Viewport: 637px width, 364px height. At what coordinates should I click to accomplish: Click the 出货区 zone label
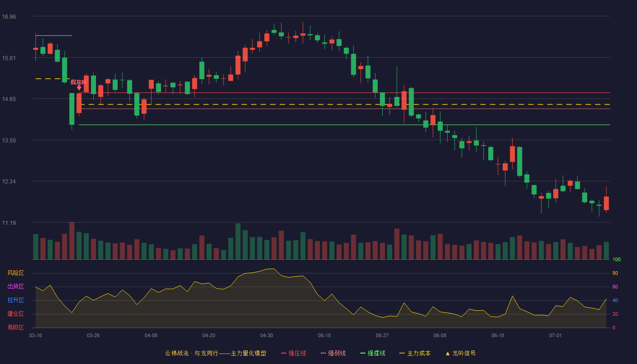click(x=15, y=287)
